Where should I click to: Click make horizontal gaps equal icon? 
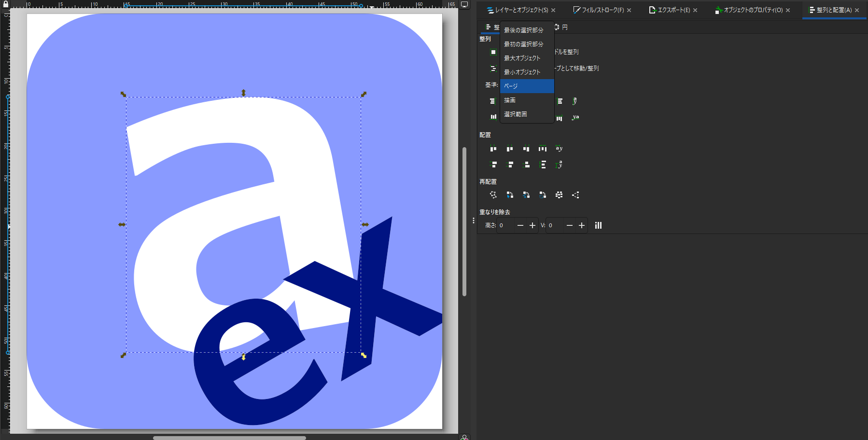coord(543,149)
